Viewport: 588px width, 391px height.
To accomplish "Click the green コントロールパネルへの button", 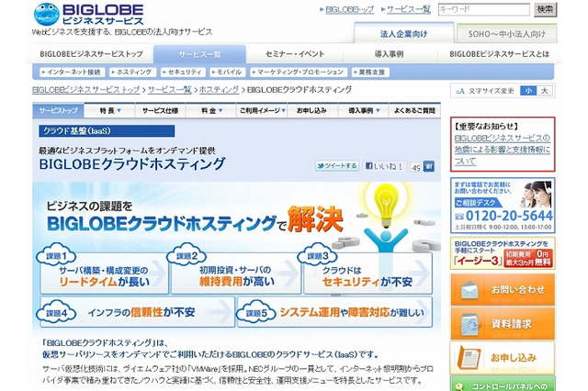I will pos(503,384).
